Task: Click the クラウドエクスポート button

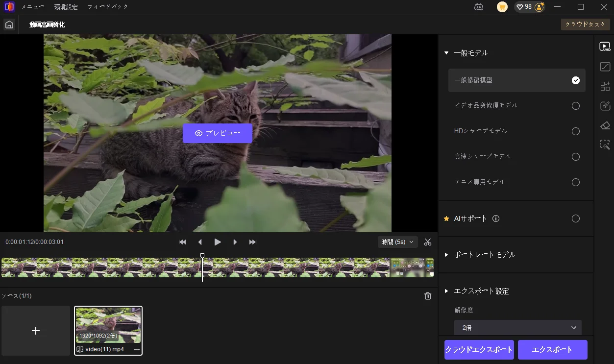Action: 479,350
